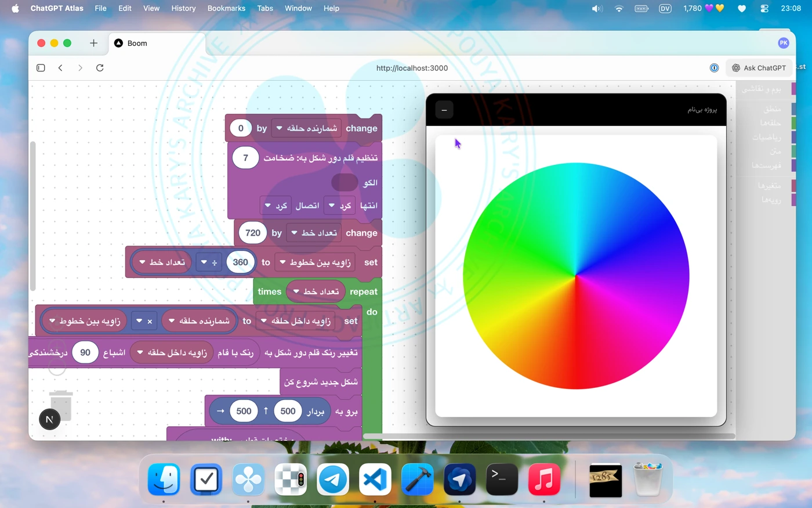Click the sidebar toggle icon in browser toolbar
This screenshot has height=508, width=812.
(x=41, y=68)
